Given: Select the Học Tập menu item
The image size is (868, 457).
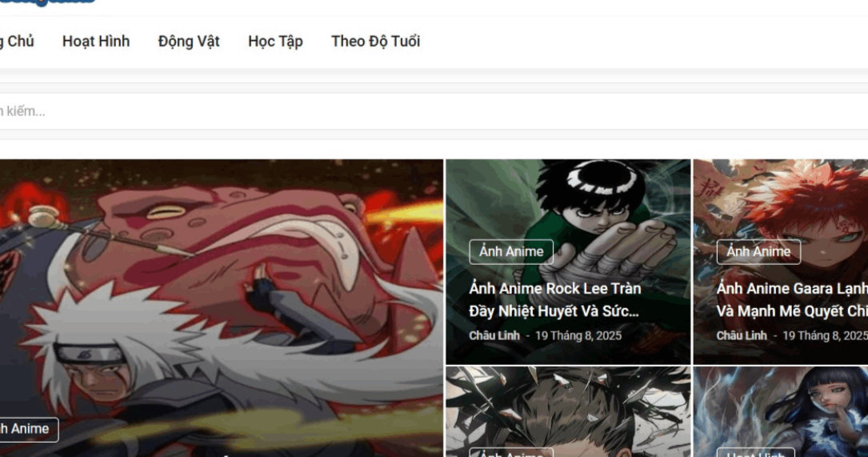Looking at the screenshot, I should tap(275, 42).
